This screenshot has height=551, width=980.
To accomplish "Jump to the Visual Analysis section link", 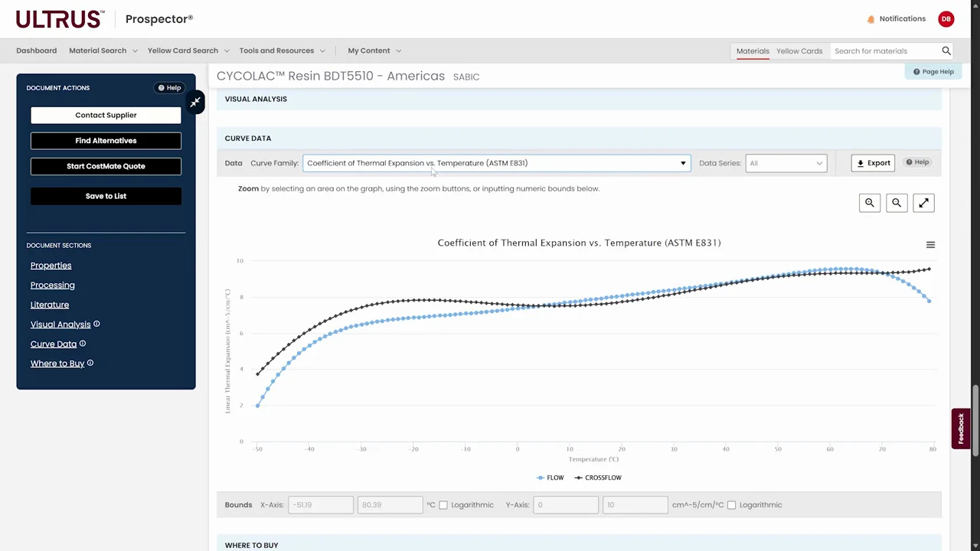I will 60,324.
